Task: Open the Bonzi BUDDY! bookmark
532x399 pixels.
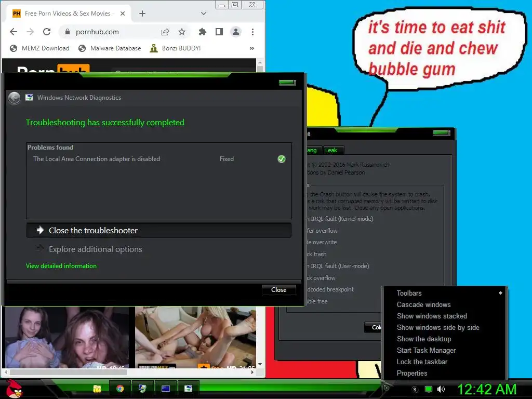Action: click(176, 48)
